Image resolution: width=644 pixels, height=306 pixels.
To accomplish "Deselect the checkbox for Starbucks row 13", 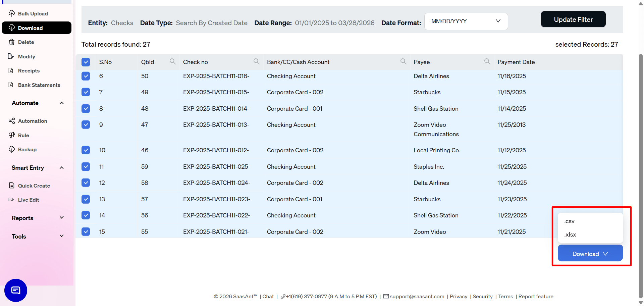I will click(x=86, y=199).
